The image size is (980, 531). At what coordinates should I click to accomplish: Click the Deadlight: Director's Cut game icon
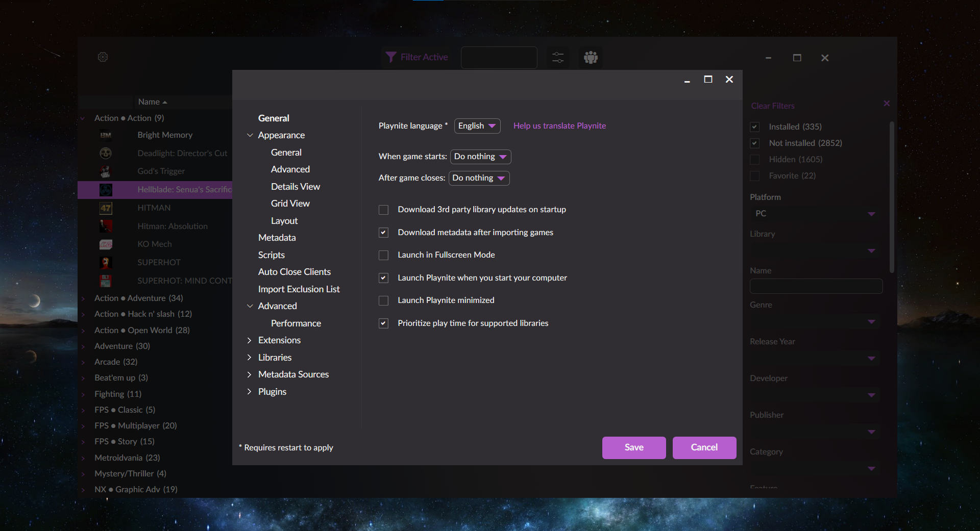106,153
